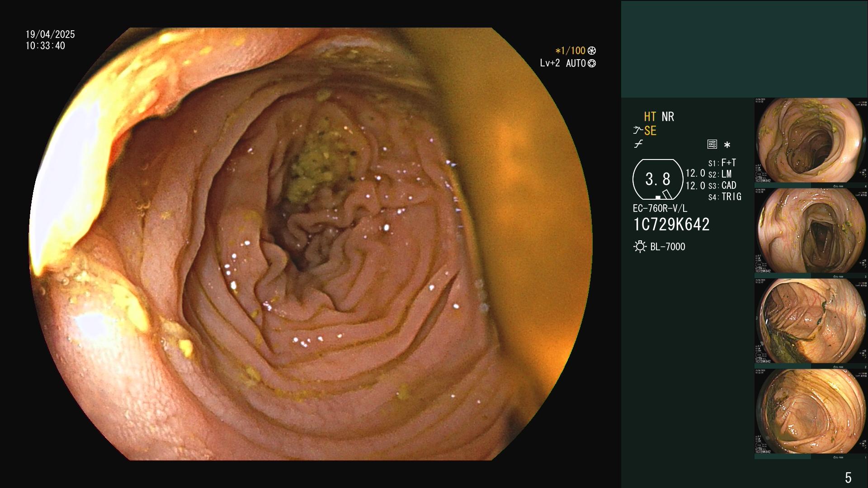Select the NR noise reduction indicator

tap(668, 117)
